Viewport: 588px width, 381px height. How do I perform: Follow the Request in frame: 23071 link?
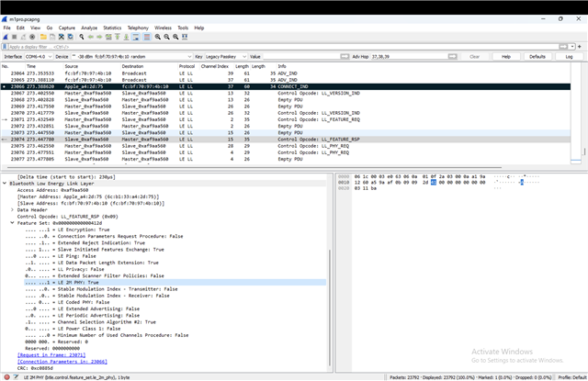tap(51, 354)
